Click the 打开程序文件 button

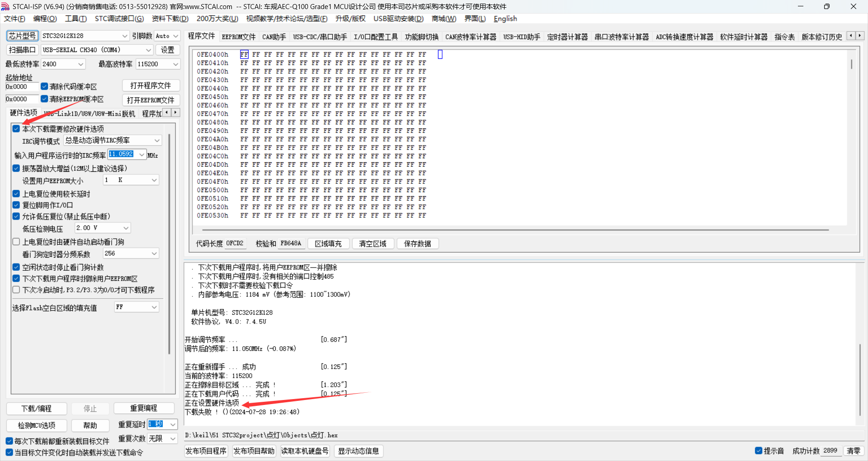coord(151,85)
